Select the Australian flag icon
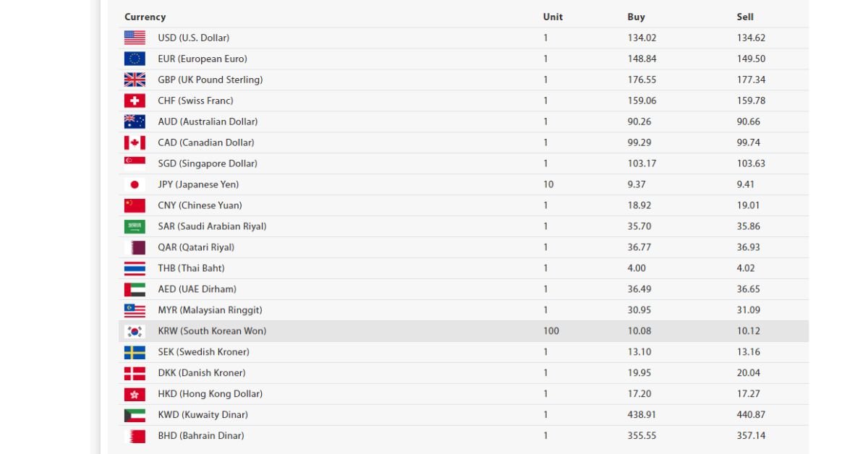 click(135, 121)
